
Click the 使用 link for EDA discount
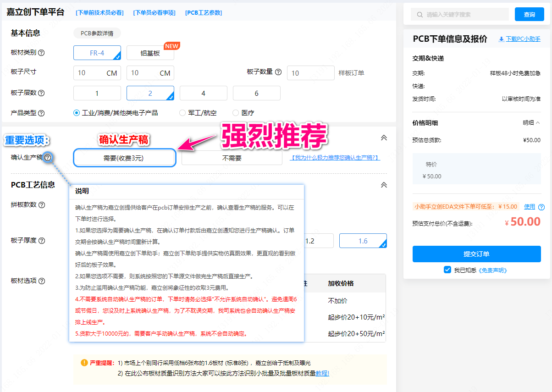point(530,207)
